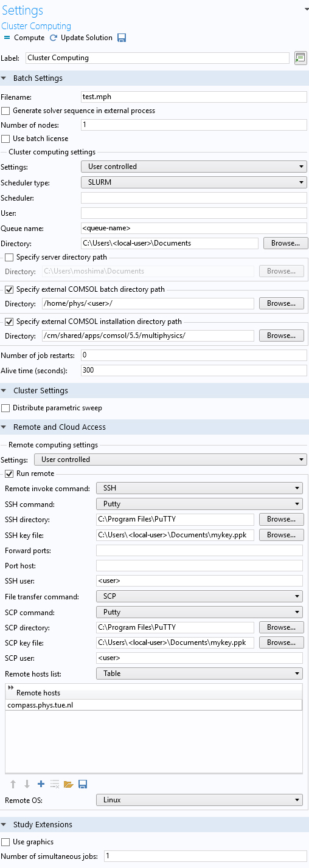Collapse the Cluster Settings section

tap(4, 391)
